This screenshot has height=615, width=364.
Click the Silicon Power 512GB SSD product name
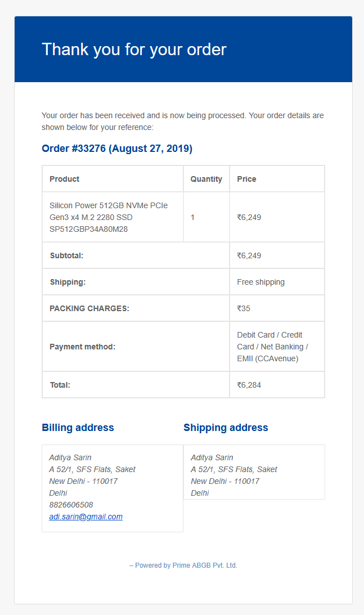pos(109,217)
